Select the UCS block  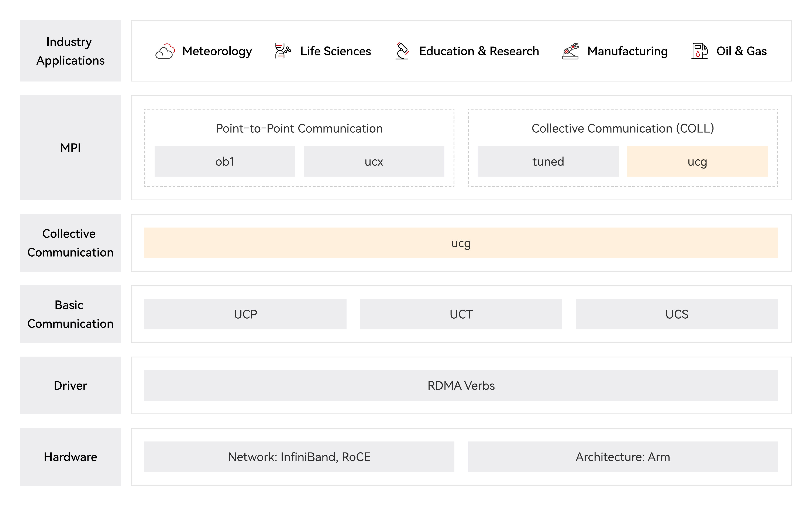tap(677, 314)
